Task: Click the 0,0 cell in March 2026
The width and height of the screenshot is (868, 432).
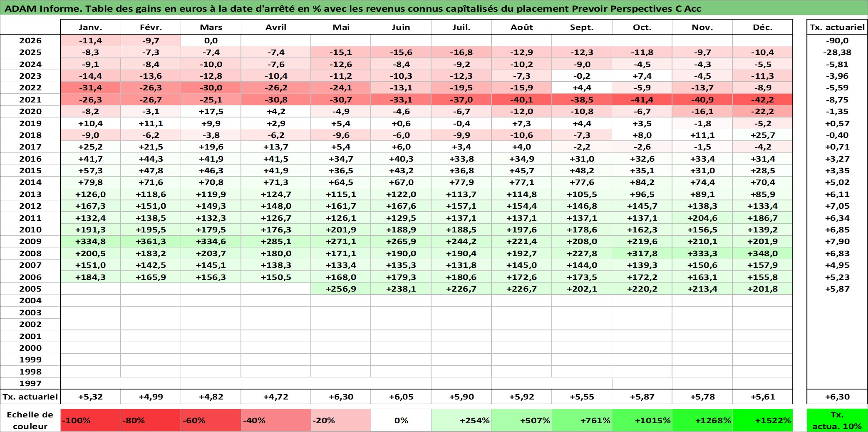Action: pyautogui.click(x=211, y=40)
